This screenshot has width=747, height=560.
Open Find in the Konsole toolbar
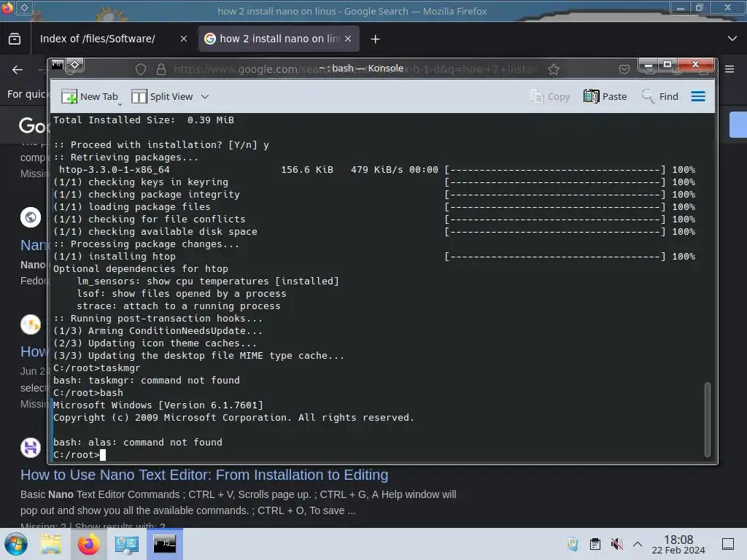pyautogui.click(x=659, y=97)
